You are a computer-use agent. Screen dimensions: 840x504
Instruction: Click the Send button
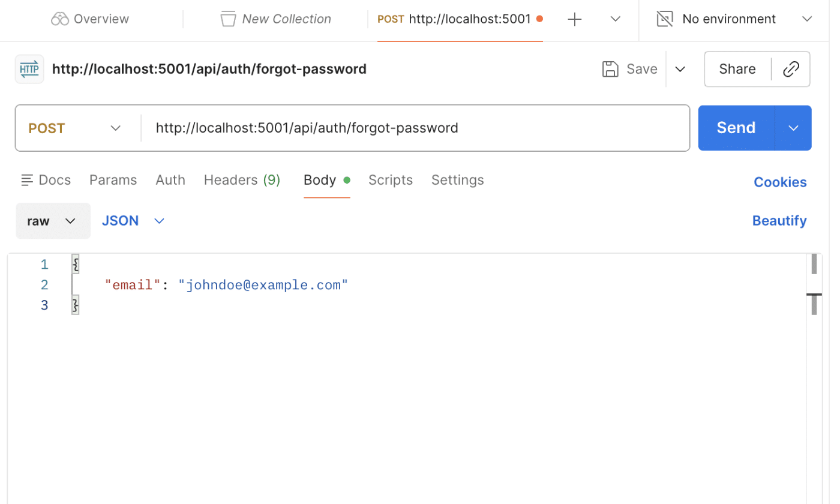tap(735, 127)
